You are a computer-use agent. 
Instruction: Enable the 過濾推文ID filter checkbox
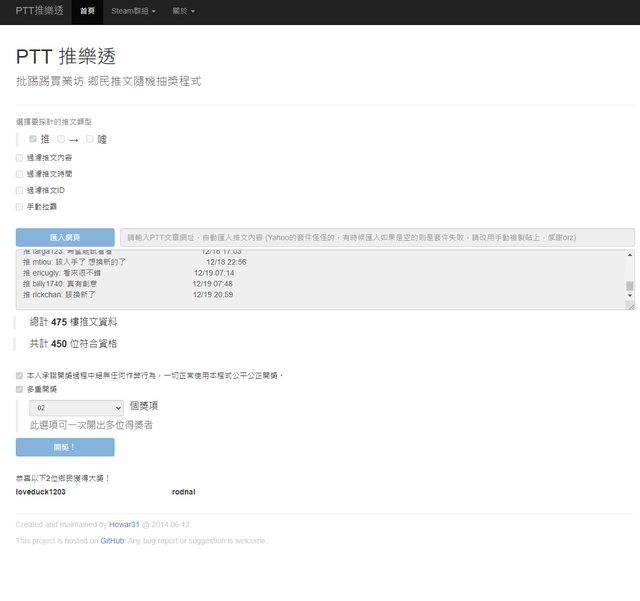click(20, 190)
